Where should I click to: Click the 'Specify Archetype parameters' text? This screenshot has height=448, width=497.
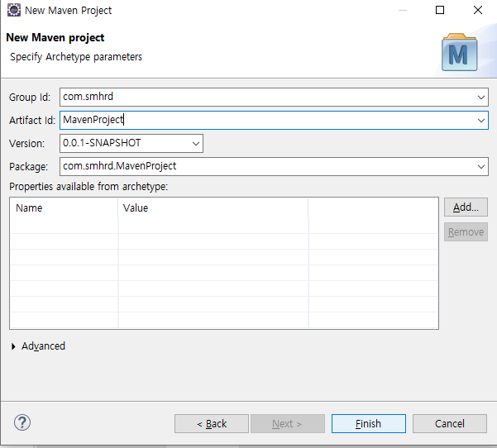click(76, 57)
